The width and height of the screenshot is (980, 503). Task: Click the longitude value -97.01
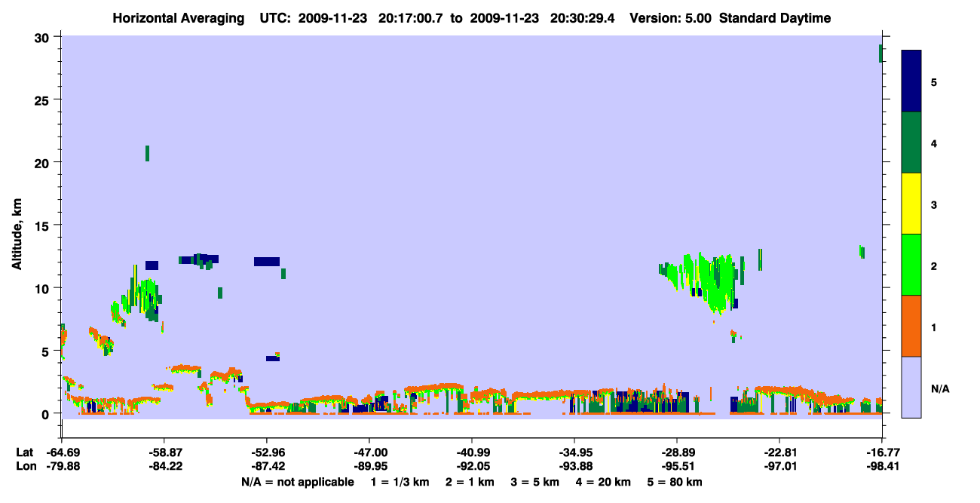tap(779, 466)
